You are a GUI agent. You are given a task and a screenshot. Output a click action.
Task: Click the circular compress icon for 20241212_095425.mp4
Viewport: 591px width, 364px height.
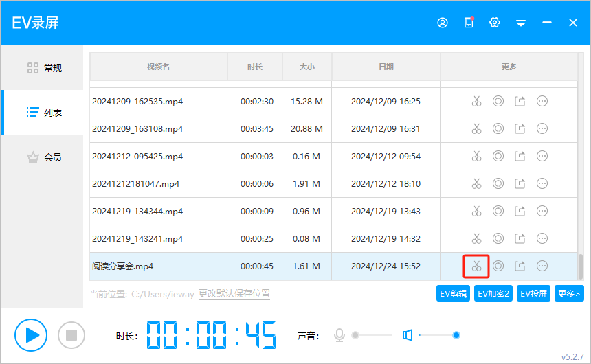coord(498,156)
